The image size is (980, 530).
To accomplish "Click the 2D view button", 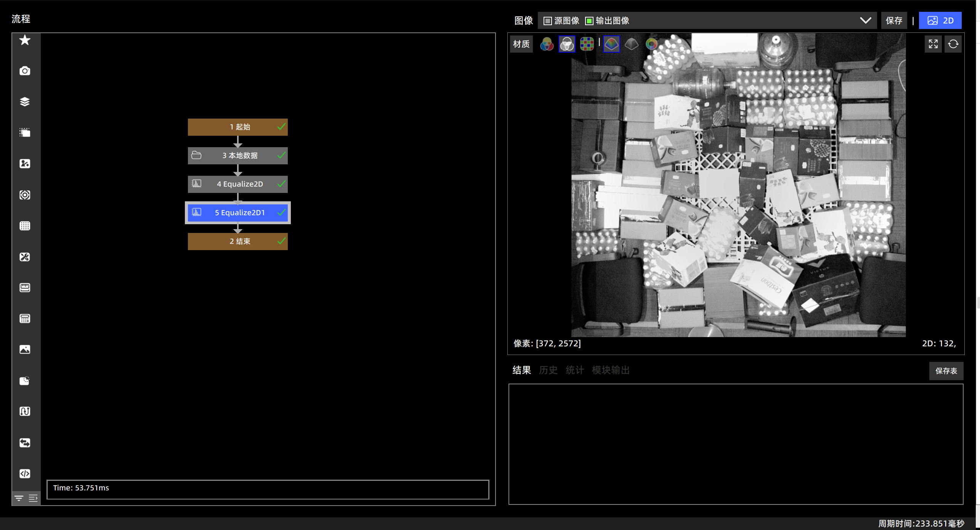I will (940, 21).
